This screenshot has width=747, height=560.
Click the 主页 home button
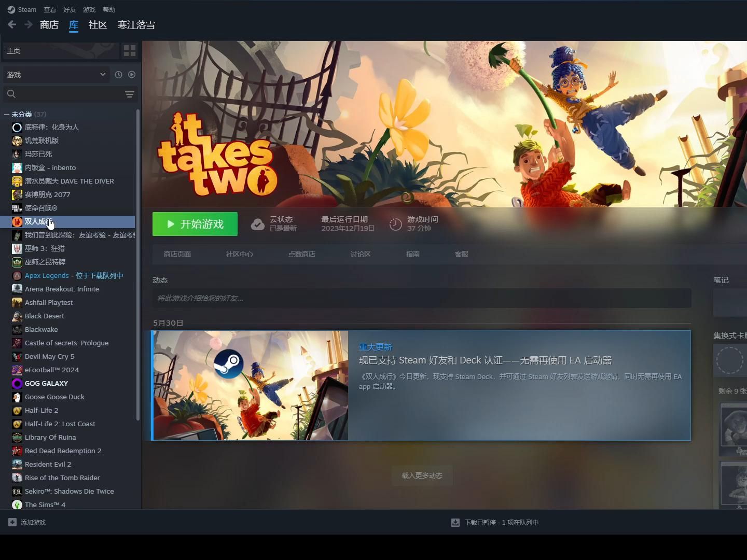tap(61, 51)
